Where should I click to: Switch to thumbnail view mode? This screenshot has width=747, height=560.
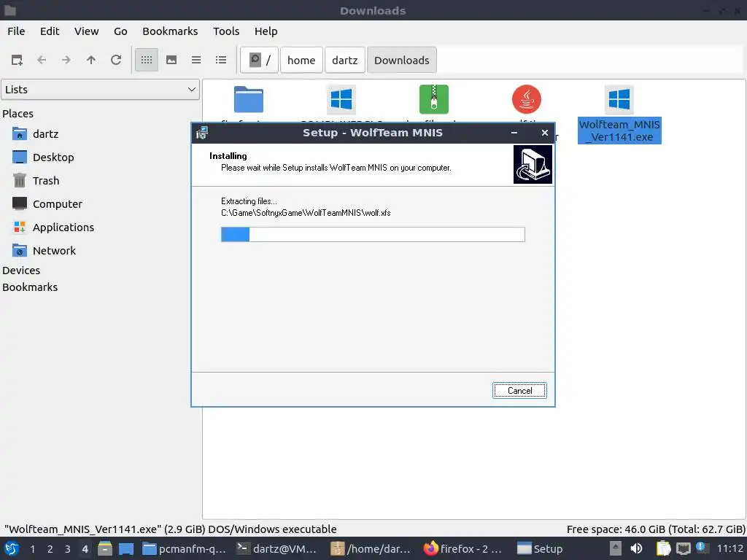[x=171, y=60]
